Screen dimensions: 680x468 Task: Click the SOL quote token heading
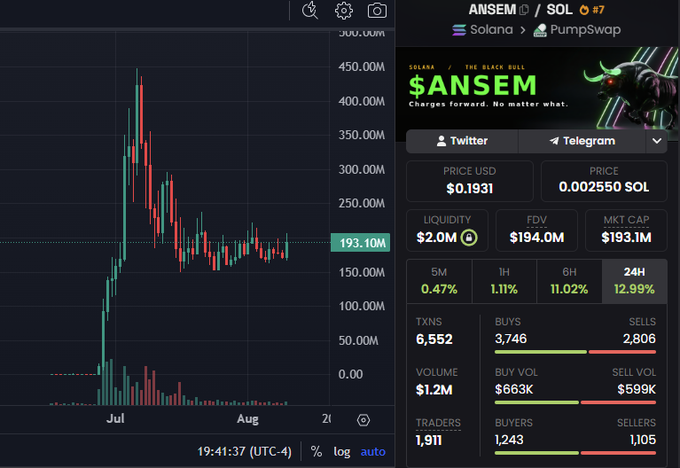pos(559,10)
